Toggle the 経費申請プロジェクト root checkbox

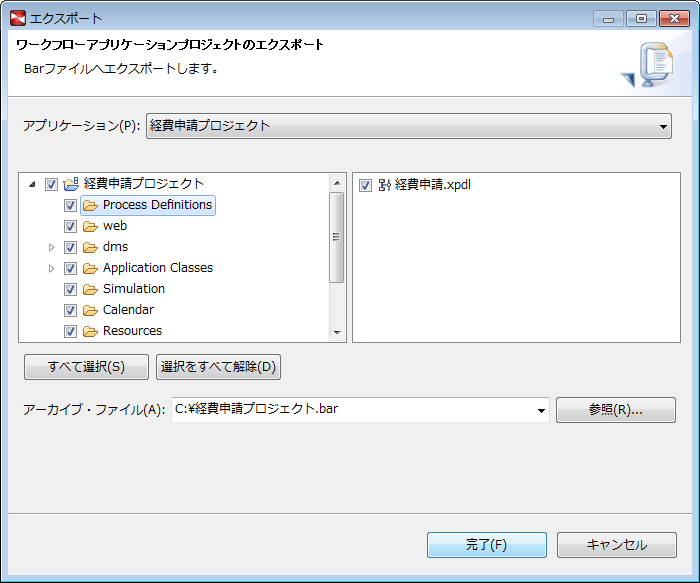point(51,184)
